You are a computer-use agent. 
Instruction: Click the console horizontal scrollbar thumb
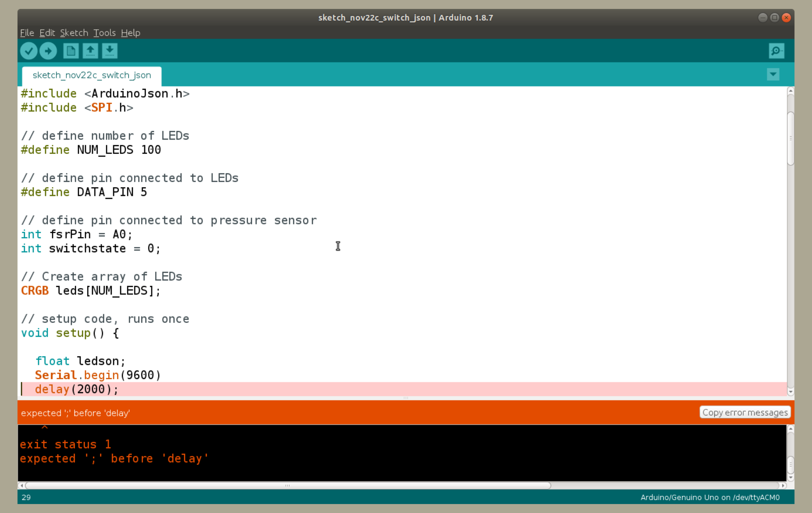288,486
